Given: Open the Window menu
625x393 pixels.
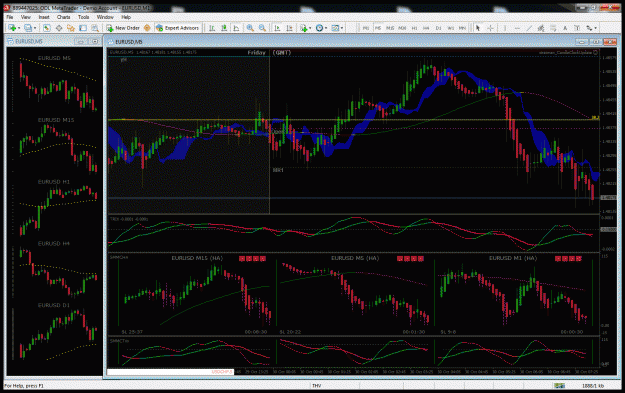Looking at the screenshot, I should pyautogui.click(x=105, y=17).
